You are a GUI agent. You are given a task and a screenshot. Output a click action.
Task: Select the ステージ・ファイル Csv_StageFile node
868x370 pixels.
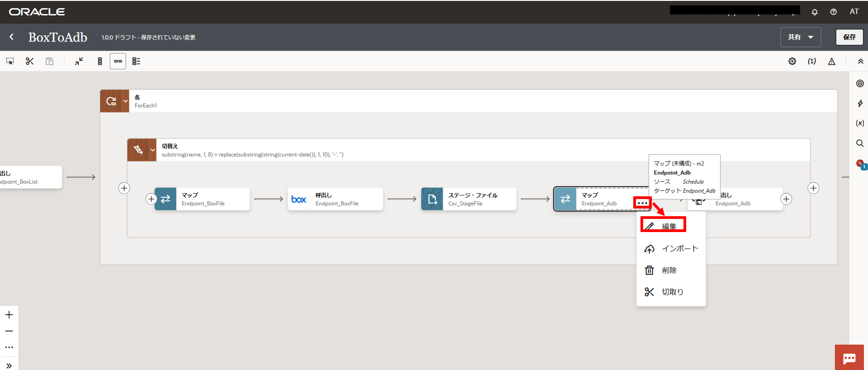coord(469,199)
